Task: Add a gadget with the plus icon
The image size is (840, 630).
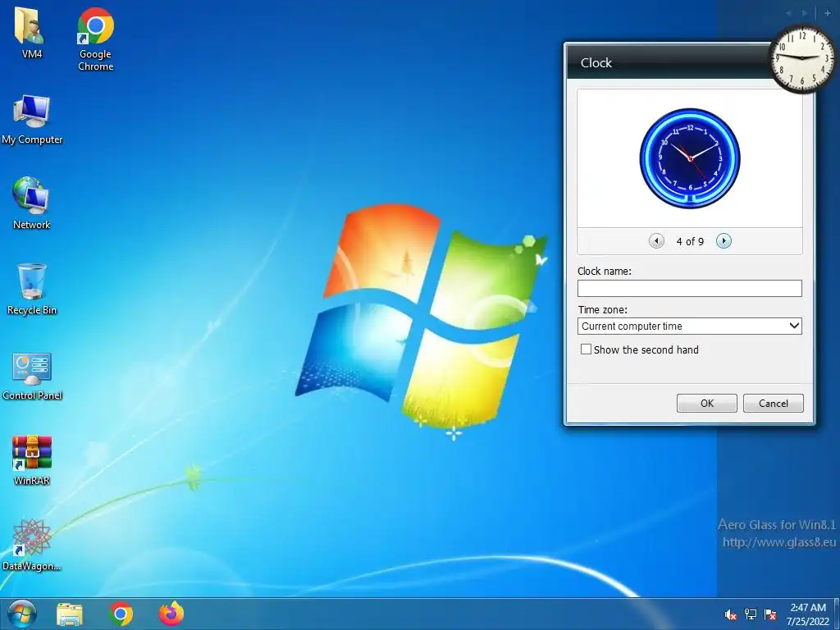Action: click(x=827, y=13)
